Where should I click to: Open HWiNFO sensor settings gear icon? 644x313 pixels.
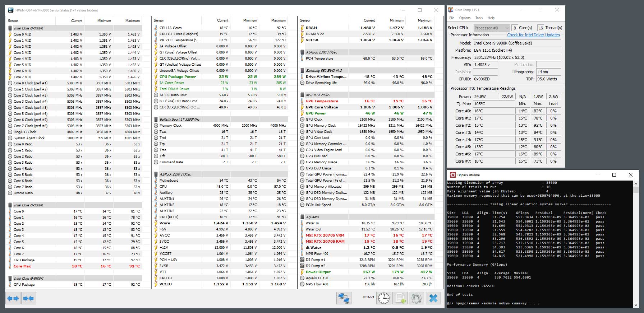(x=416, y=298)
